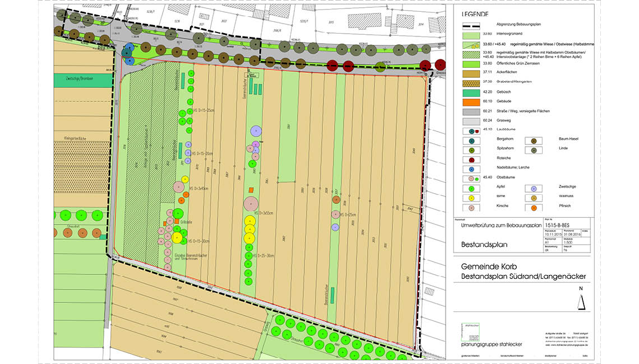Click the Gemeinde Korb title text
Viewport: 639px width, 364px height.
click(485, 267)
